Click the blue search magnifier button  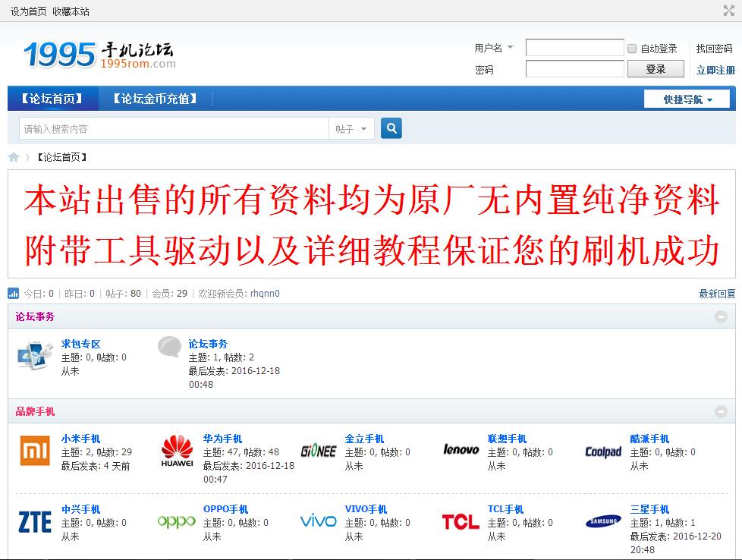point(391,128)
